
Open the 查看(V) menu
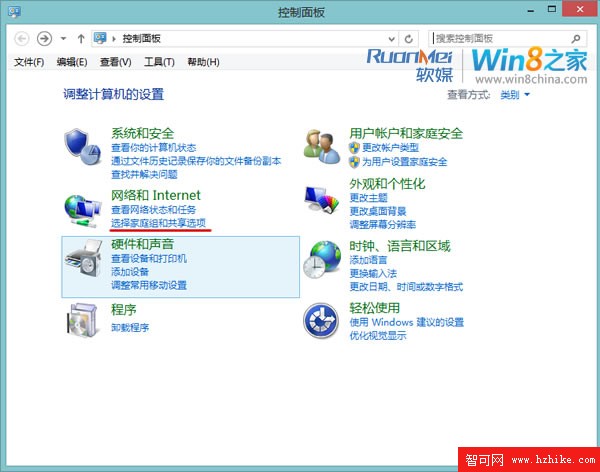click(x=116, y=62)
